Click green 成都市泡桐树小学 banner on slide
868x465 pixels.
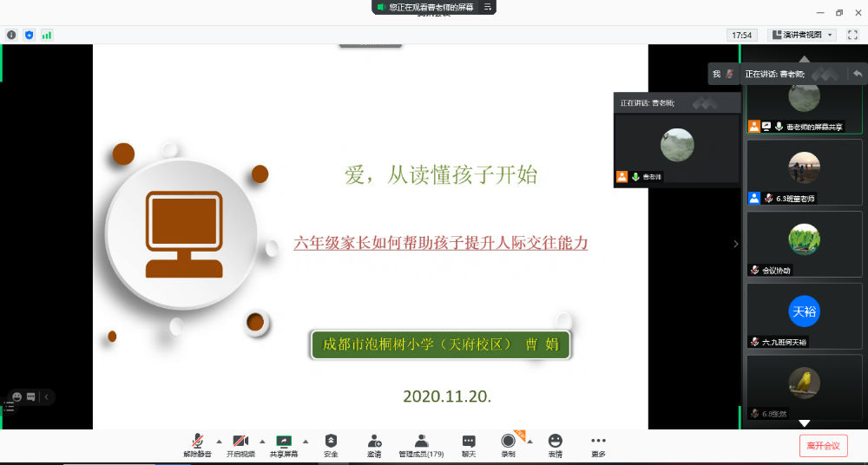(x=441, y=345)
